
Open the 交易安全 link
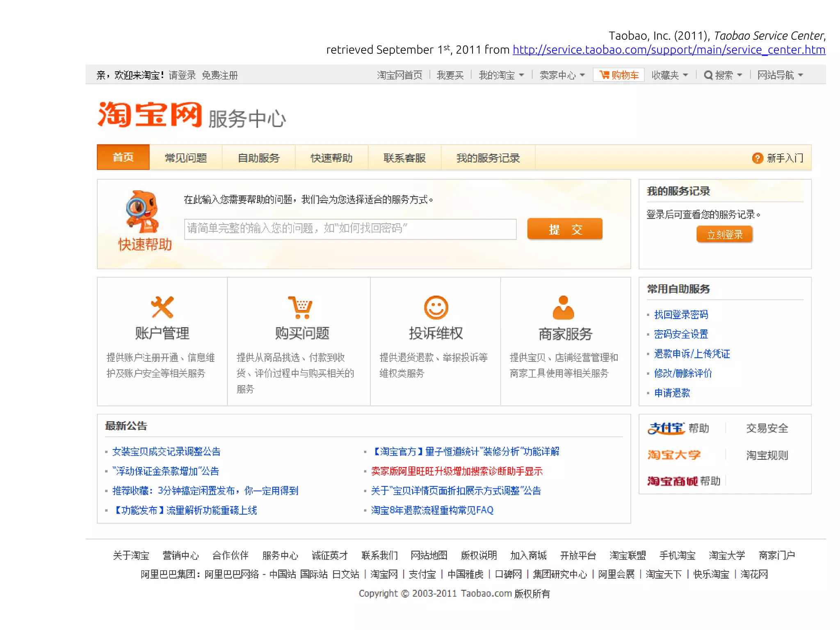(767, 428)
